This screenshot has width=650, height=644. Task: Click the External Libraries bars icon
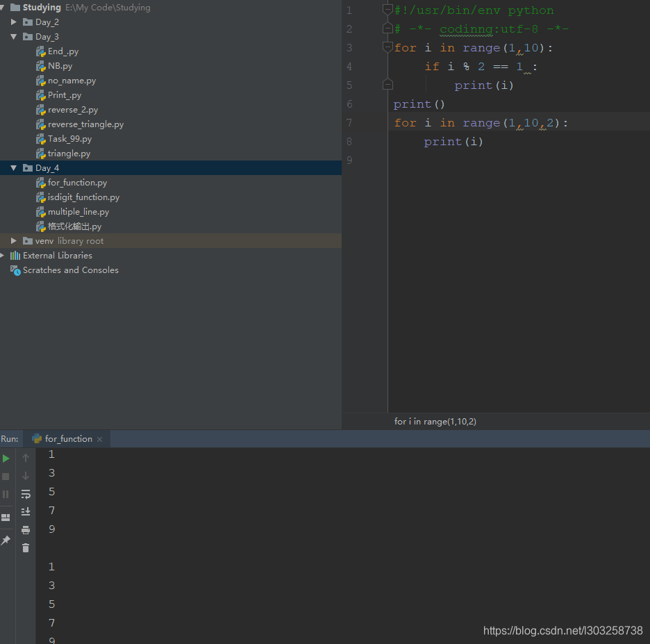pos(15,255)
